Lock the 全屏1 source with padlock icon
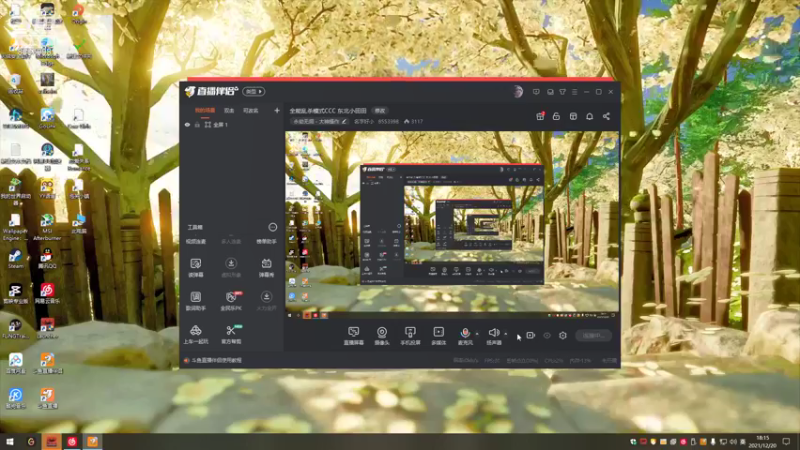Image resolution: width=800 pixels, height=450 pixels. 197,124
